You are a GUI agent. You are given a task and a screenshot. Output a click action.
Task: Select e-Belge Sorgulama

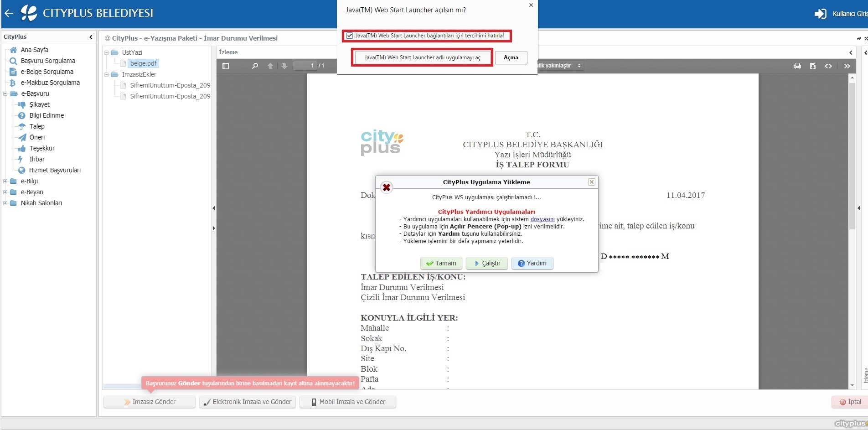coord(47,72)
